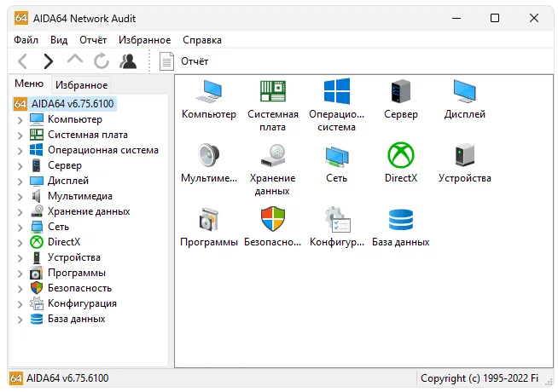Switch to the Избранное tab in sidebar
This screenshot has height=392, width=558.
point(82,85)
